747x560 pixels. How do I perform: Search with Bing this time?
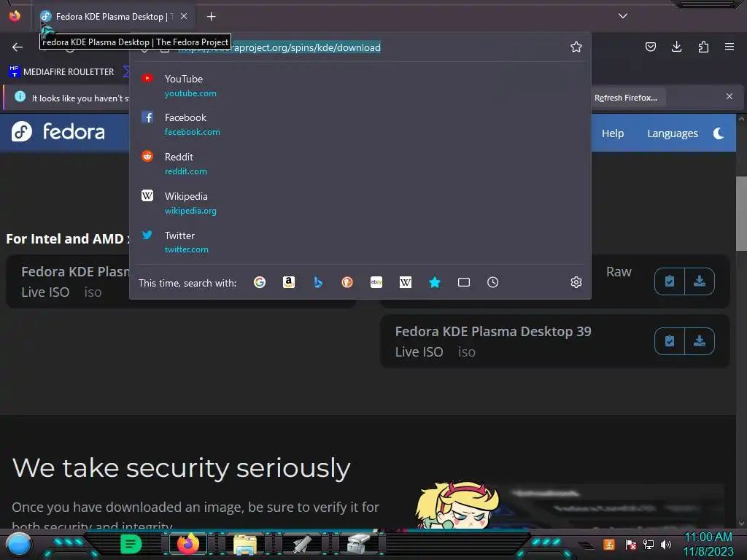click(x=318, y=282)
